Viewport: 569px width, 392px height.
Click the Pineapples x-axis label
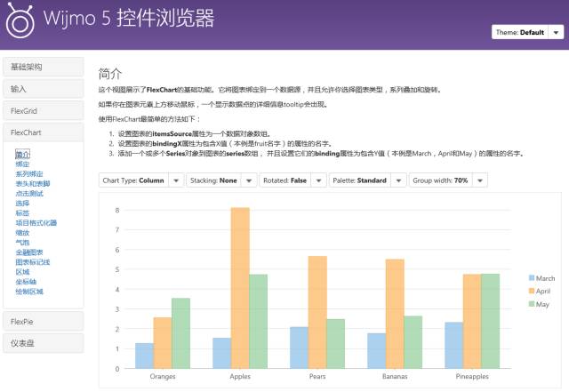pyautogui.click(x=472, y=376)
